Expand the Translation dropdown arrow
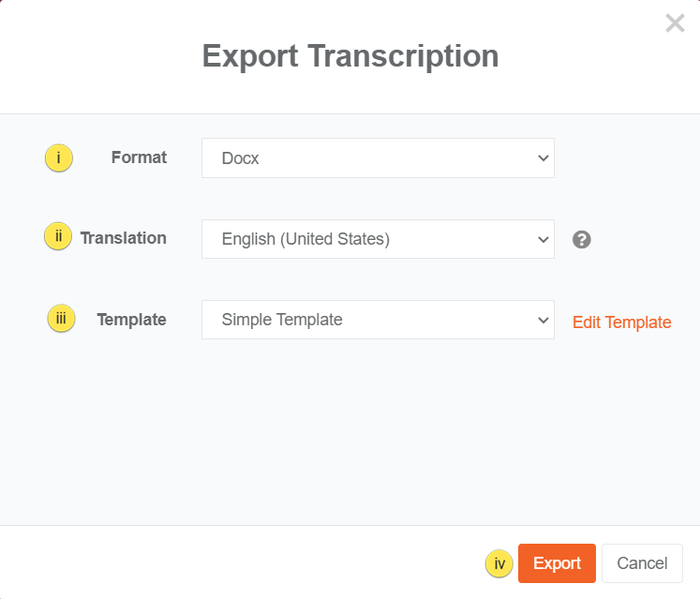This screenshot has width=700, height=599. [543, 239]
